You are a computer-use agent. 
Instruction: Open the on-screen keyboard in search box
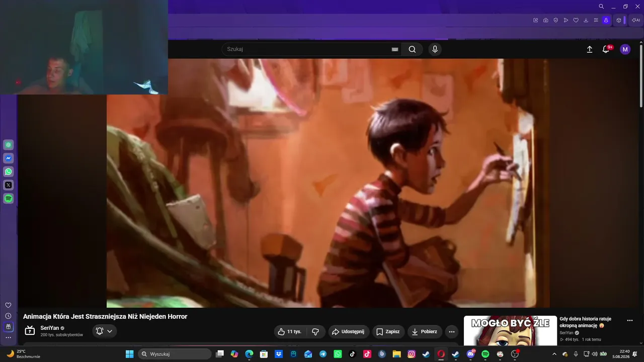(395, 49)
